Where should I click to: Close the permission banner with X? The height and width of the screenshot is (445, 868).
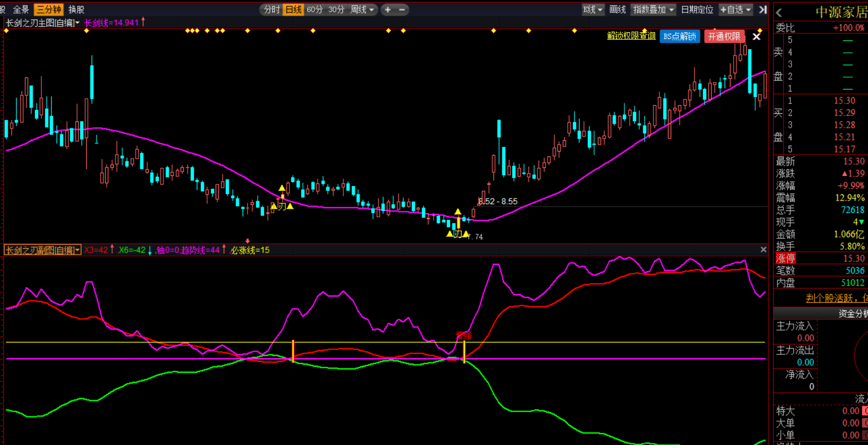[x=756, y=37]
